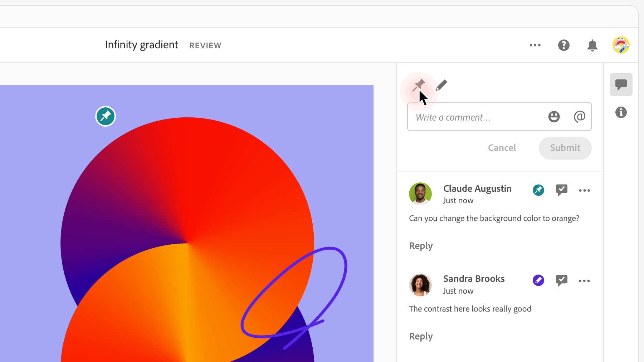Image resolution: width=644 pixels, height=362 pixels.
Task: Open more options on Sandra Brooks' comment
Action: pos(585,281)
